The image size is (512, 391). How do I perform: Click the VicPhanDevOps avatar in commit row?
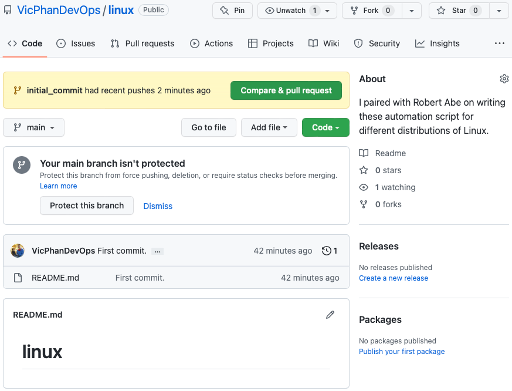(18, 251)
